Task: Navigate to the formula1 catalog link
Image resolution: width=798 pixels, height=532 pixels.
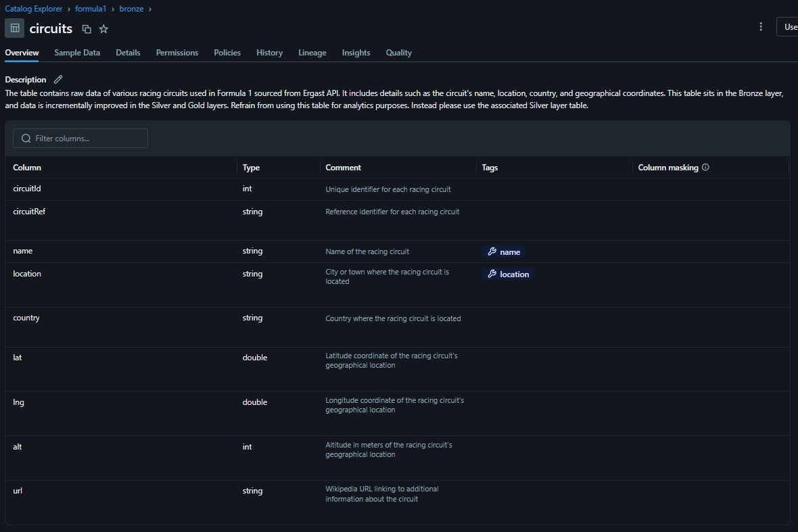Action: (91, 9)
